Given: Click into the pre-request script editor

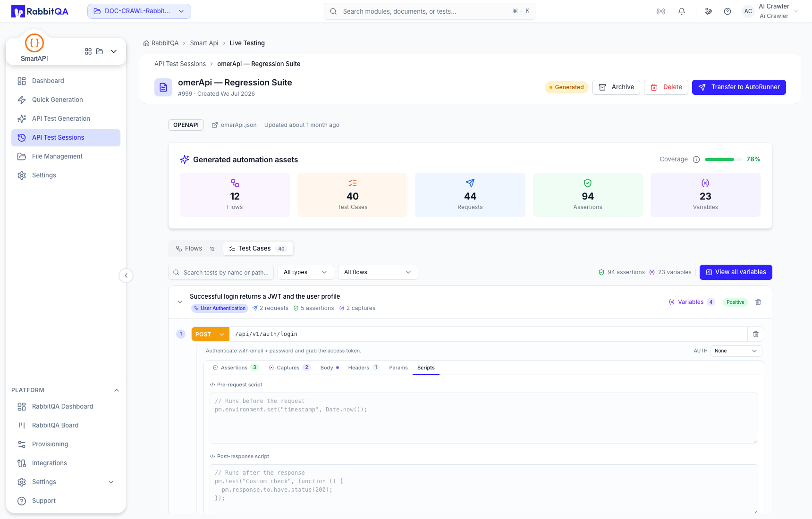Looking at the screenshot, I should click(484, 418).
